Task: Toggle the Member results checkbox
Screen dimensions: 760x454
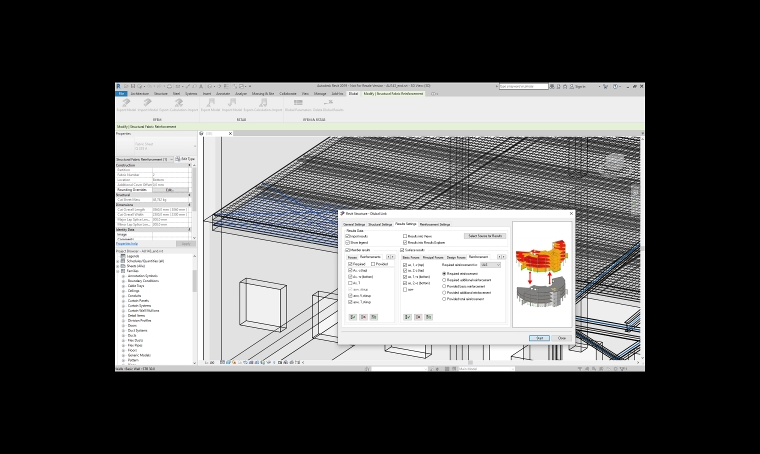Action: (348, 250)
